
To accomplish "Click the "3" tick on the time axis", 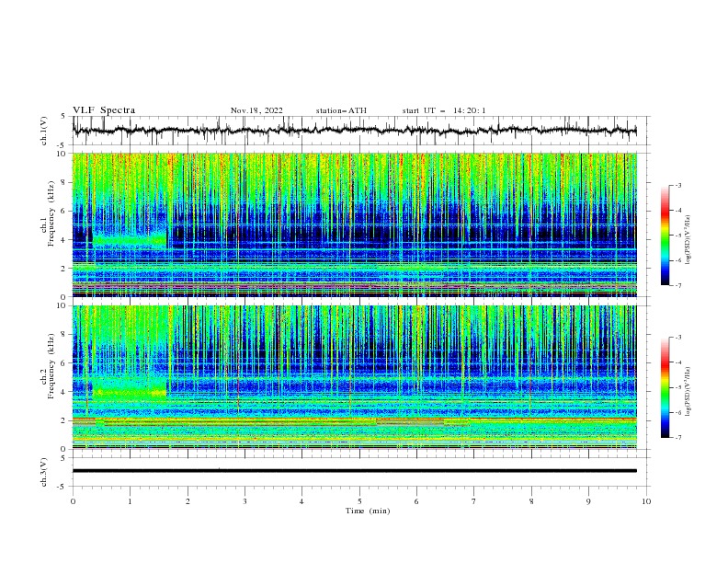I will pyautogui.click(x=245, y=501).
